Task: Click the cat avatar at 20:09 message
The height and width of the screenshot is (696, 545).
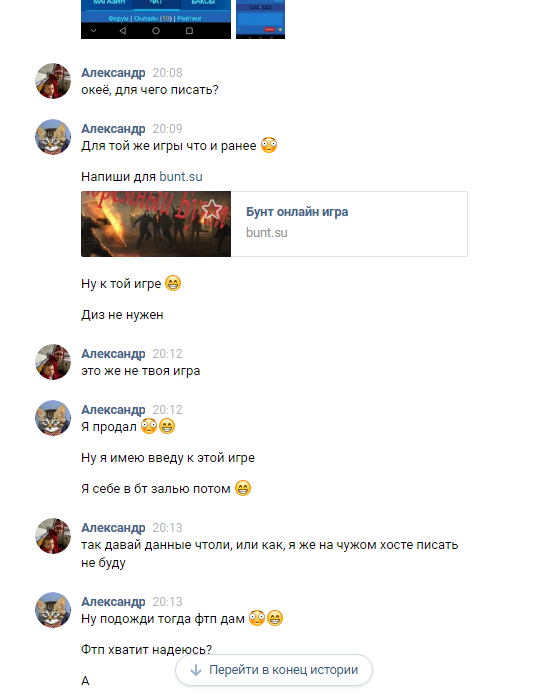Action: [53, 137]
